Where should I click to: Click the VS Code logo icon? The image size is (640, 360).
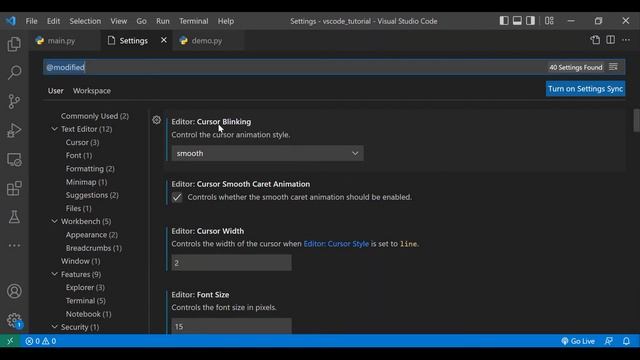(11, 21)
